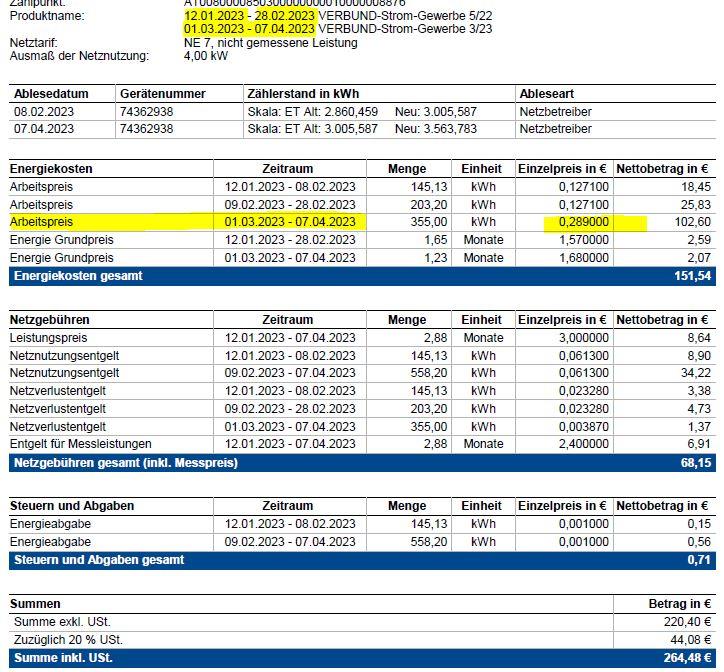
Task: Select the reading date "08.02.2023" cell
Action: (44, 112)
